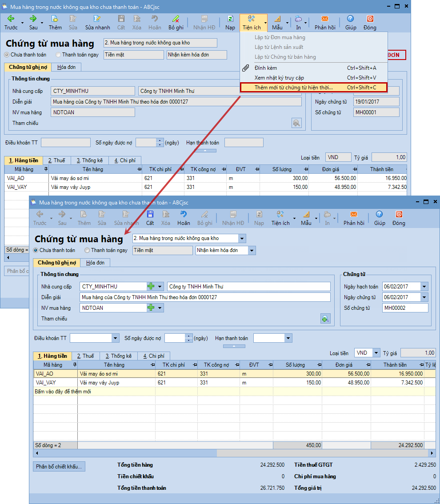This screenshot has width=440, height=504.
Task: Open the Điều khoản TT dropdown
Action: click(115, 338)
